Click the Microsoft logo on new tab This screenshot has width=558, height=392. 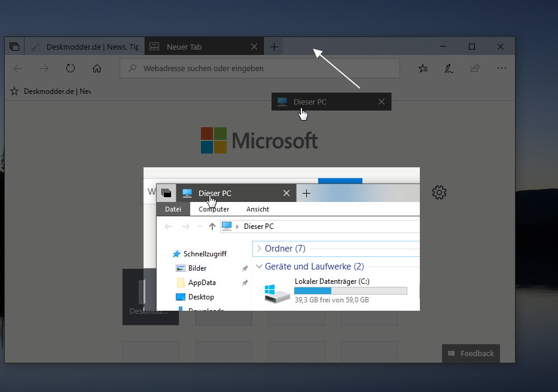point(260,140)
